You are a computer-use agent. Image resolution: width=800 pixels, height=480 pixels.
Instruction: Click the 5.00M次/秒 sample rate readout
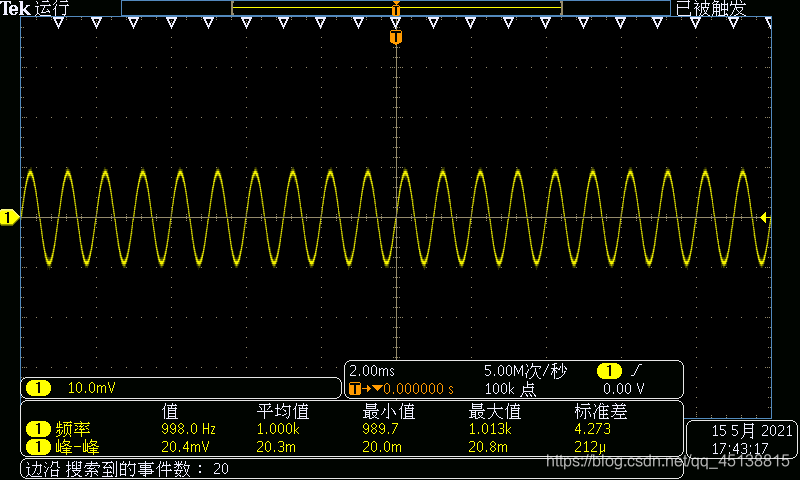525,371
